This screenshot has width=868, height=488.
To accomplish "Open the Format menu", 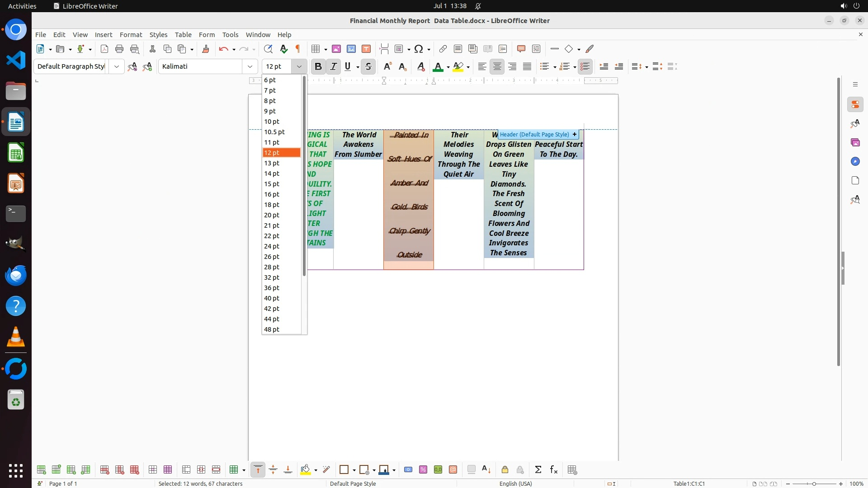I will click(131, 35).
